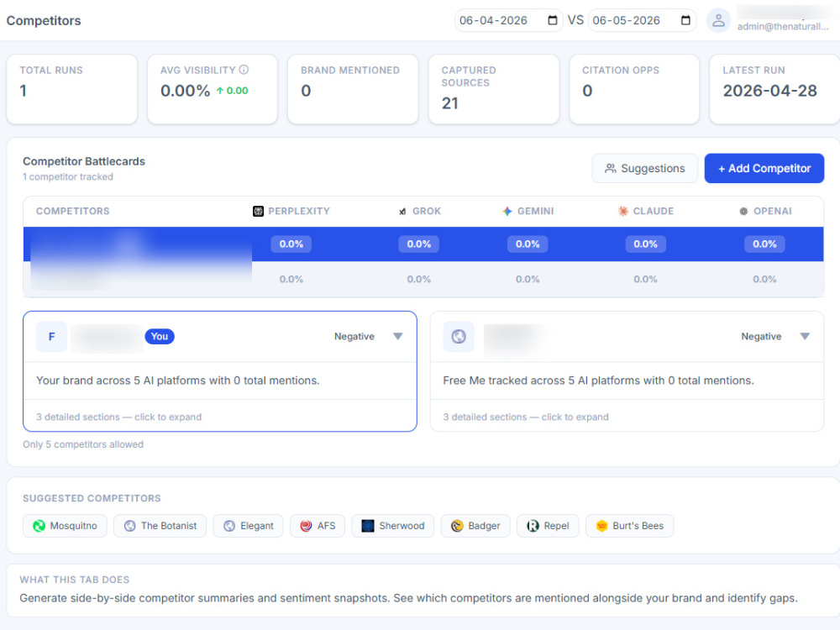The image size is (840, 630).
Task: Click the user profile avatar icon
Action: point(718,21)
